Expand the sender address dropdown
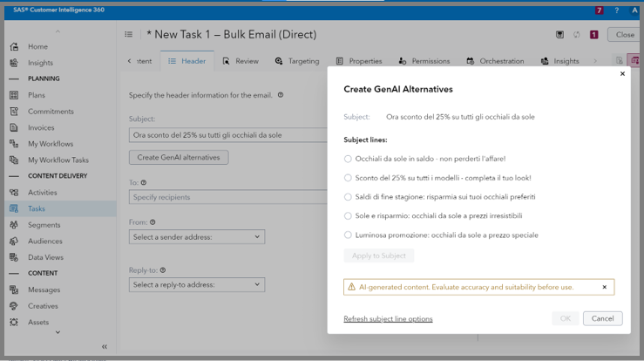 197,236
